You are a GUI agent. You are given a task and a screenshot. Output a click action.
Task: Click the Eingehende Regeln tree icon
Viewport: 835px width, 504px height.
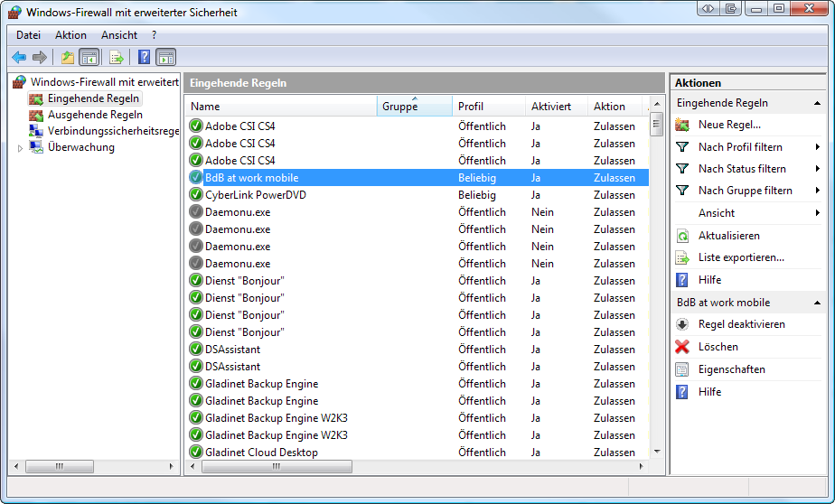(x=36, y=98)
